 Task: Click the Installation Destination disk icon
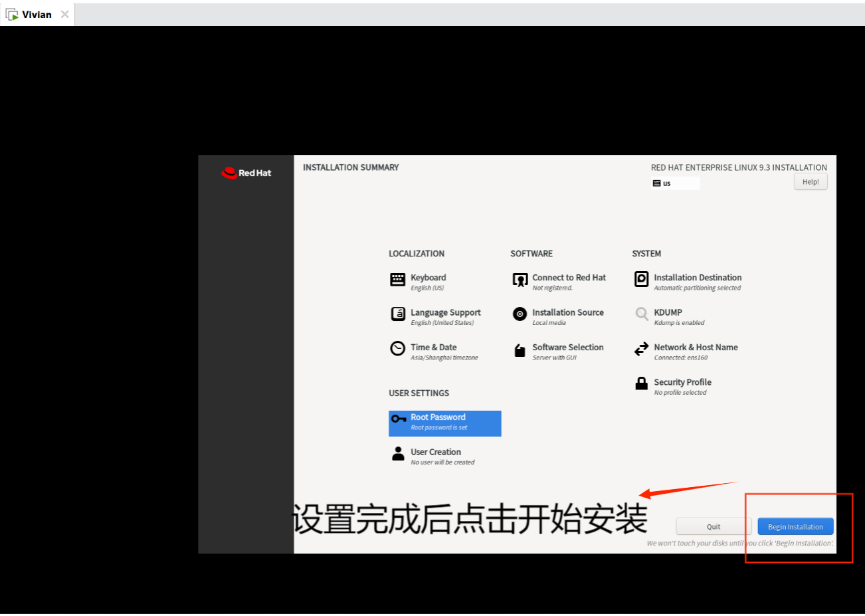(641, 279)
